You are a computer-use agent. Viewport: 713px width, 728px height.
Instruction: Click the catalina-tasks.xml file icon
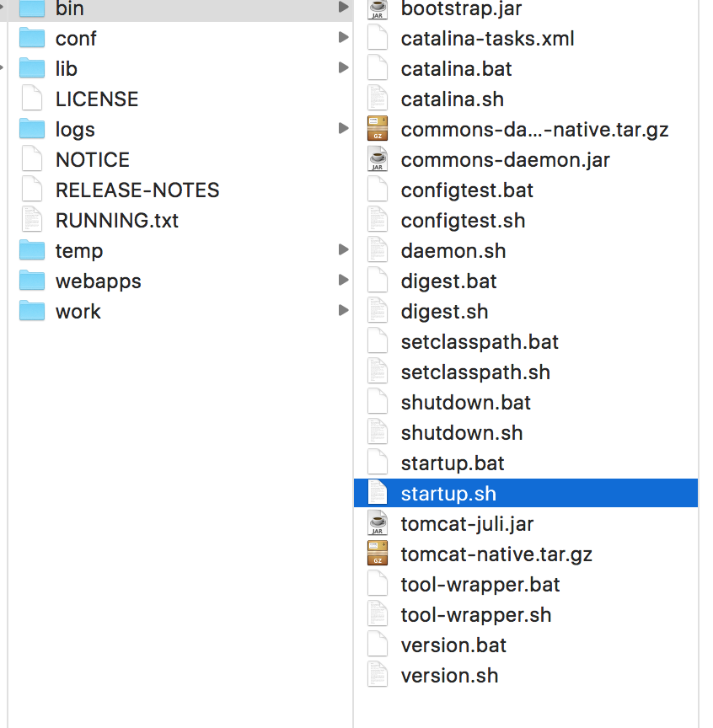point(378,38)
